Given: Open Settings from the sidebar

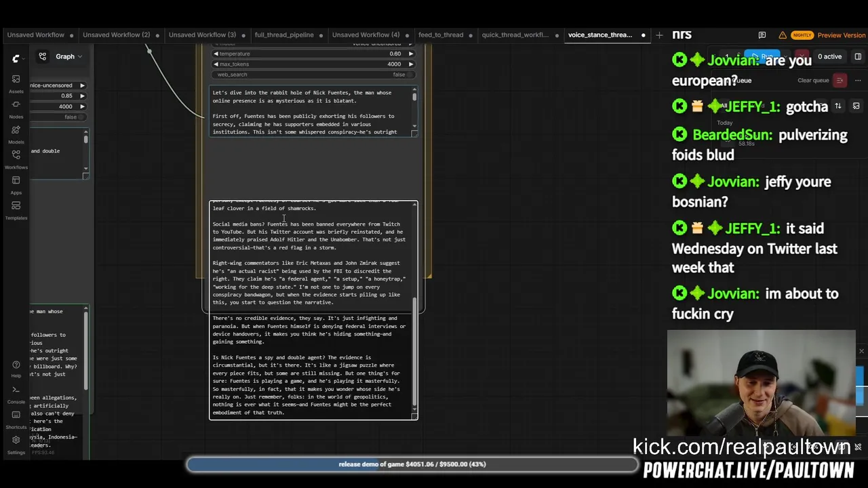Looking at the screenshot, I should tap(16, 444).
